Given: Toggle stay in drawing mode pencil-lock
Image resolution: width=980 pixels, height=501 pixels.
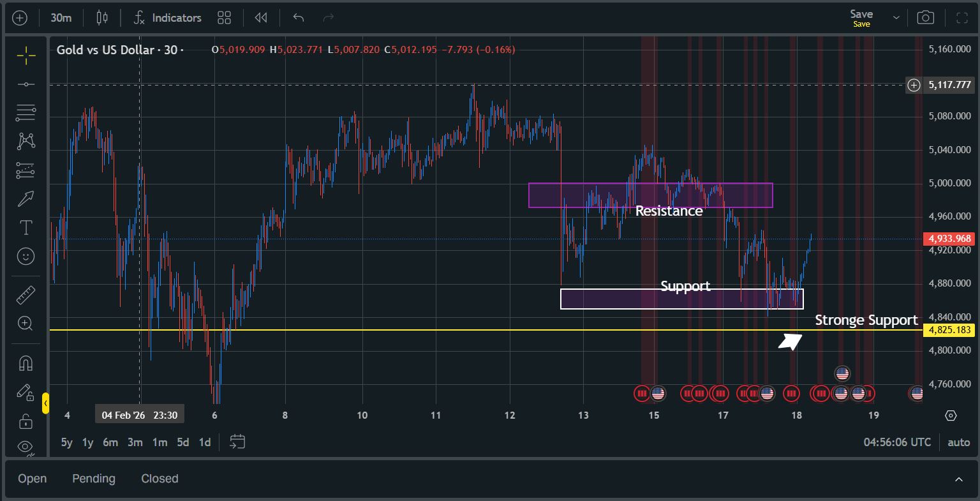Looking at the screenshot, I should 26,392.
